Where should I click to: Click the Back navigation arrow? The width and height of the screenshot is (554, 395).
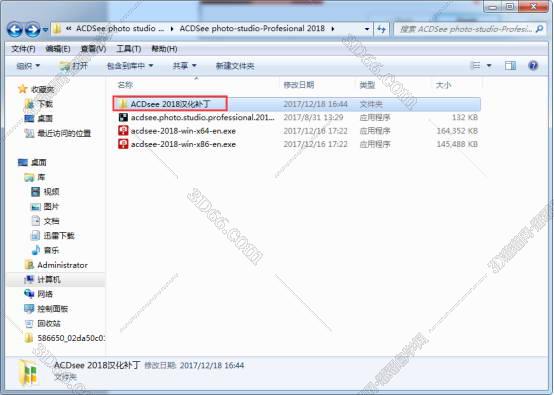pyautogui.click(x=14, y=29)
